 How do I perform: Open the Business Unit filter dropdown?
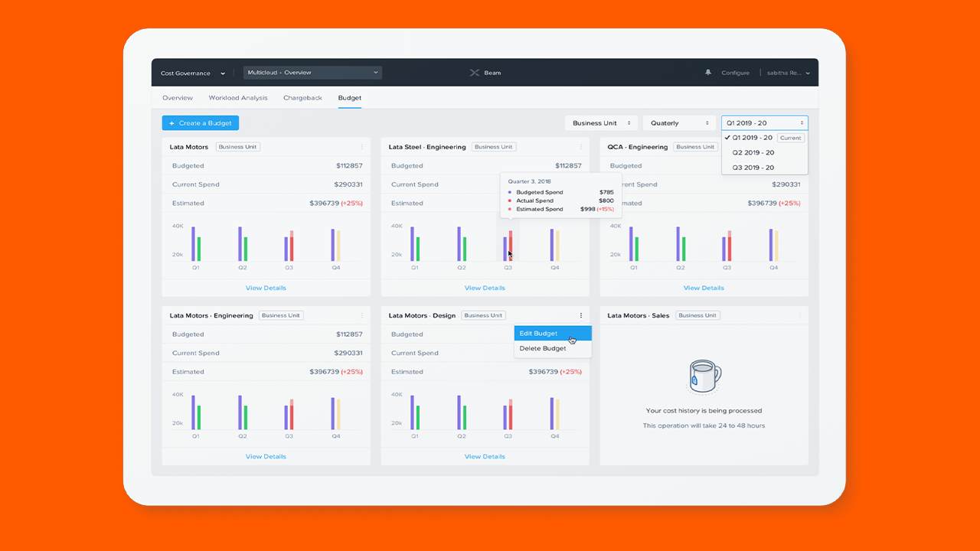point(601,123)
